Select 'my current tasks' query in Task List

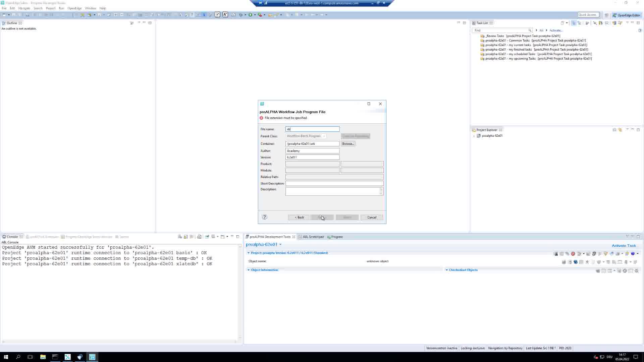pos(534,45)
